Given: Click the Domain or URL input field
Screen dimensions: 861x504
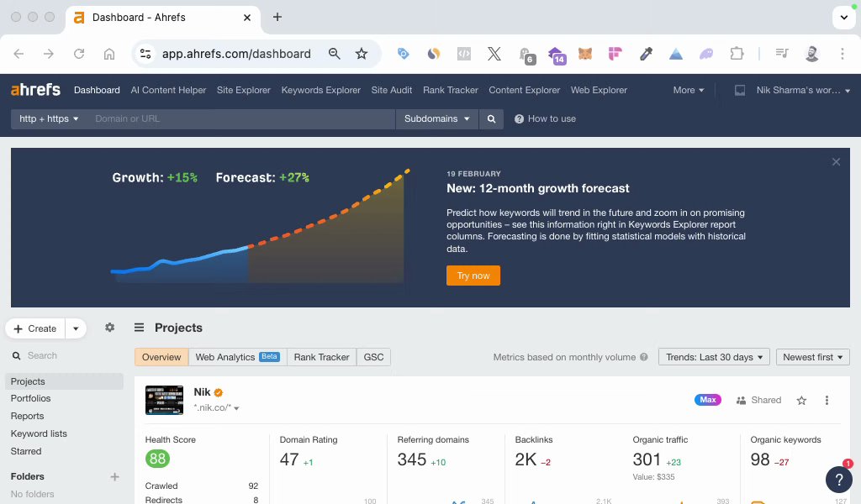Looking at the screenshot, I should coord(241,119).
